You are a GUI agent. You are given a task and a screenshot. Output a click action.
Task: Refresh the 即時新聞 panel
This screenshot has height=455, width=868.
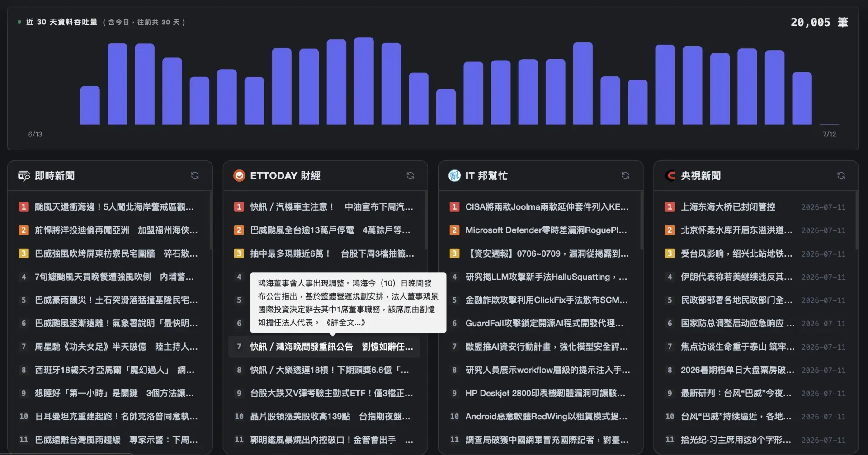coord(195,175)
